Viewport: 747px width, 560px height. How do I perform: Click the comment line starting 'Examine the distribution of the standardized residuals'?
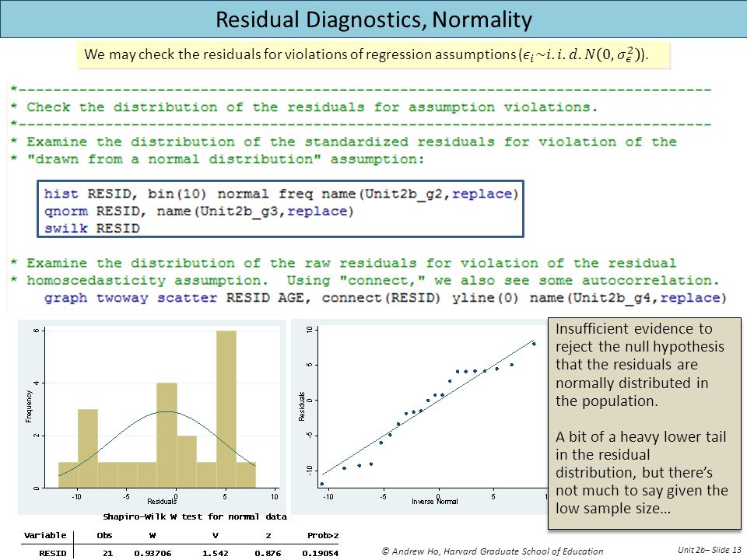343,142
